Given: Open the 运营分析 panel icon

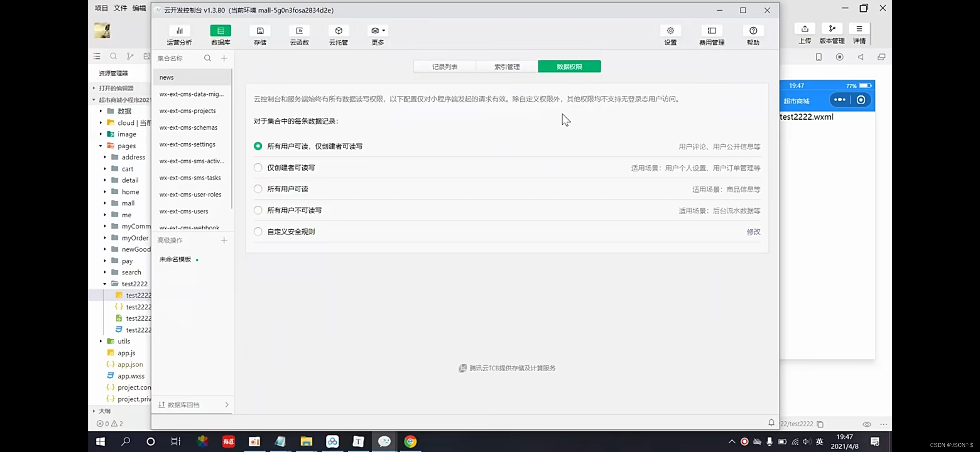Looking at the screenshot, I should [x=179, y=35].
